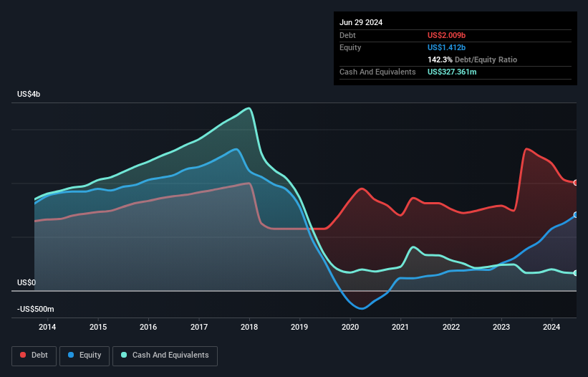Click the US$0 y-axis label

coord(26,282)
